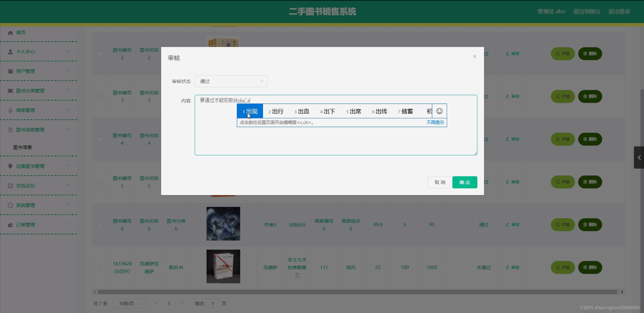Choose candidate 2 出行 in the IME bar

tap(276, 111)
